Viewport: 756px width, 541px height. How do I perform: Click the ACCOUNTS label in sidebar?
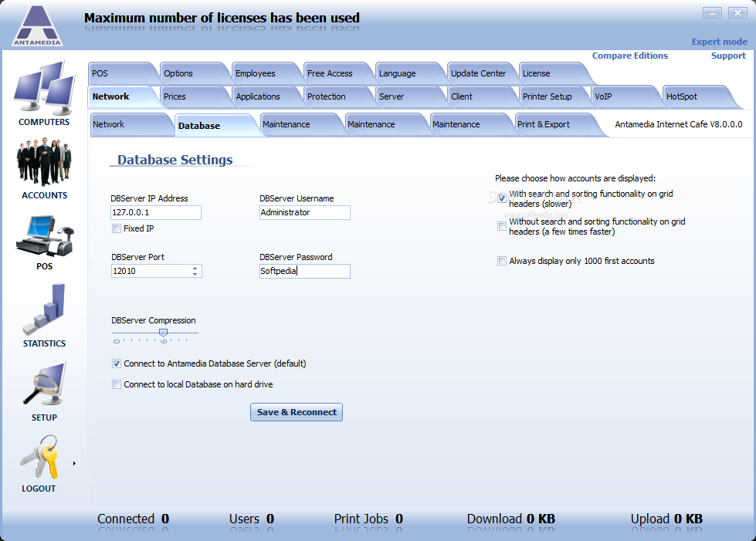(44, 195)
